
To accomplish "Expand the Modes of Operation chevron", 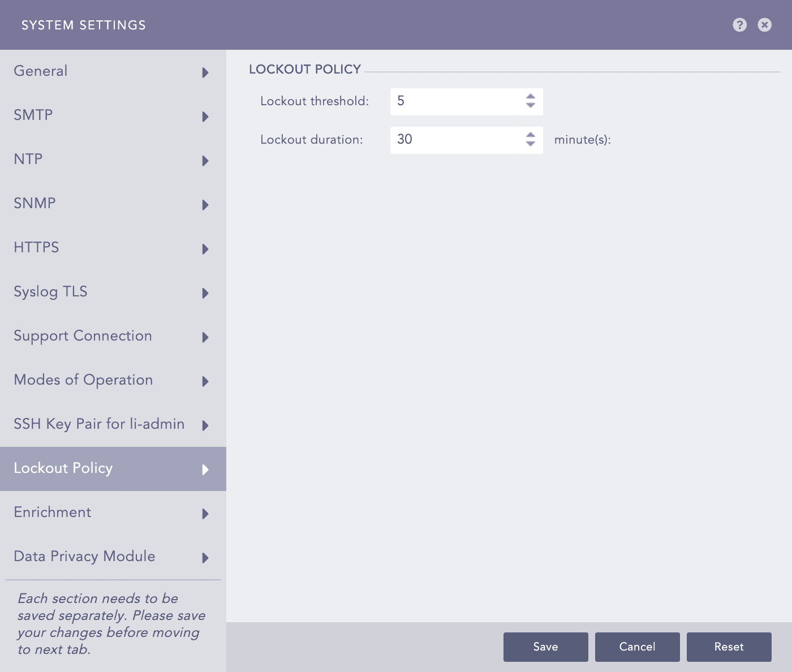I will 205,381.
